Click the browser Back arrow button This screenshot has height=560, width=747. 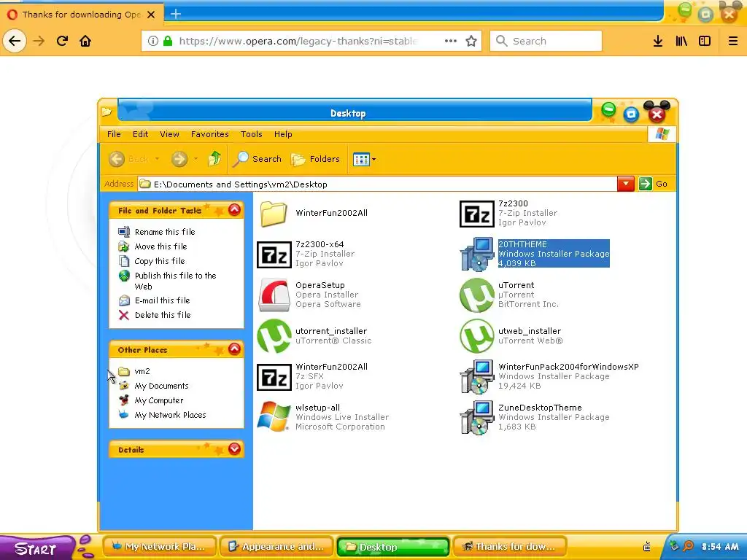[15, 41]
